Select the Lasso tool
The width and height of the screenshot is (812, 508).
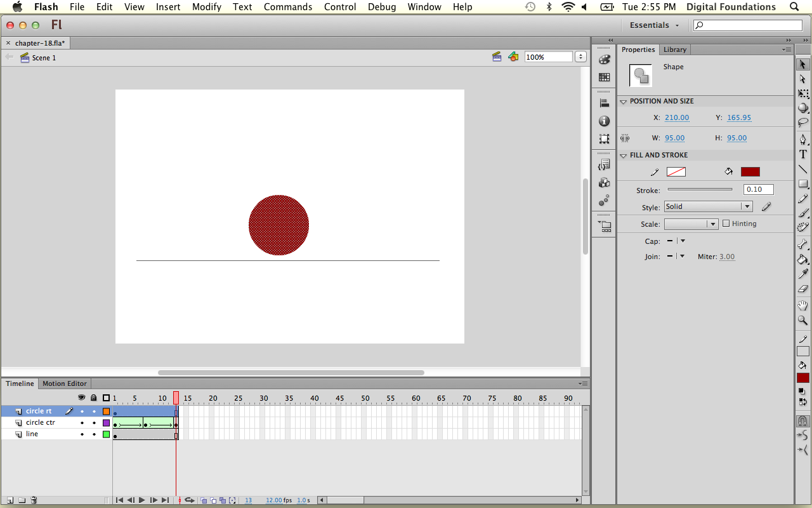[x=802, y=123]
